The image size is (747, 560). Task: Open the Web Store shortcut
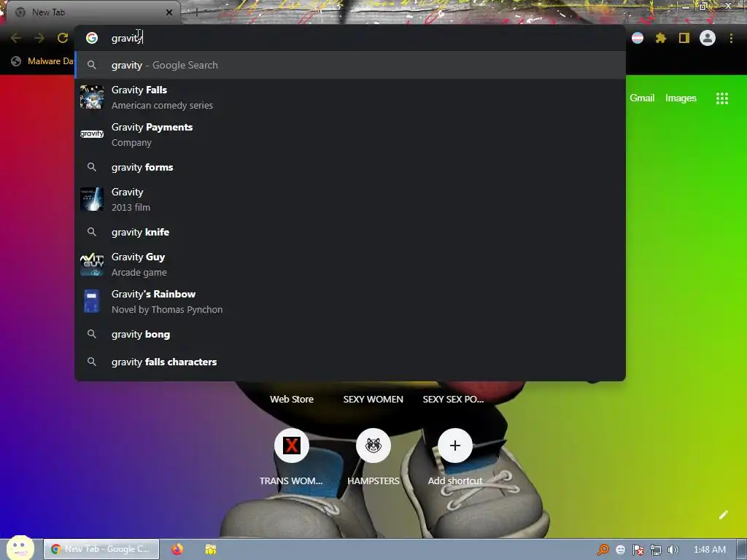pyautogui.click(x=292, y=399)
